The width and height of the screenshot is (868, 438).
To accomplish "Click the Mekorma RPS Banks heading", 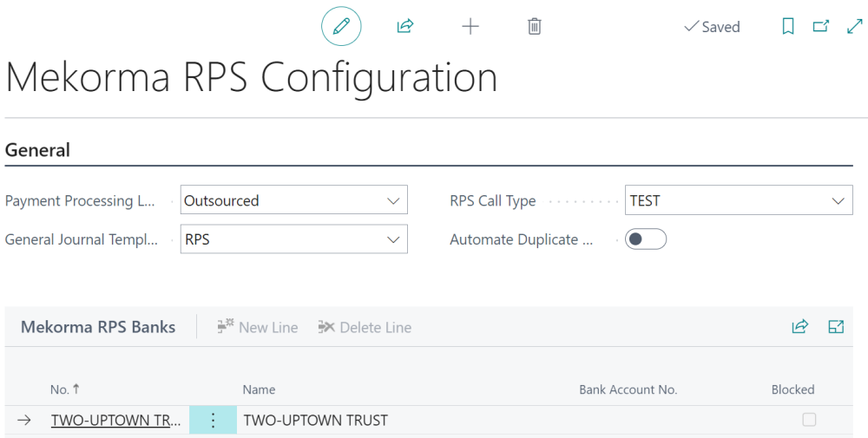I will 98,327.
